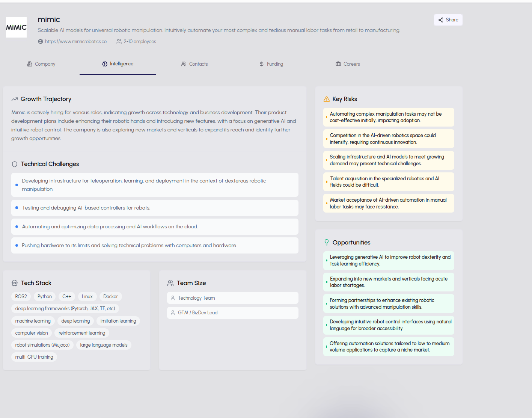
Task: Click the mimic company name heading
Action: [49, 20]
